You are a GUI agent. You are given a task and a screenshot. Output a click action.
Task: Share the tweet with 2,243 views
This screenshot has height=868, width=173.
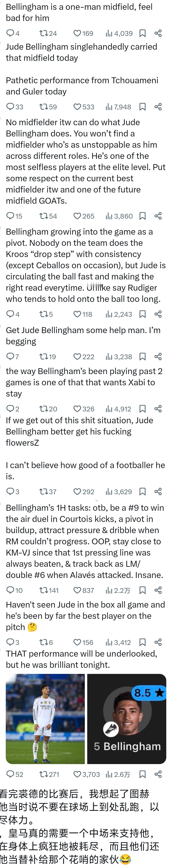[x=158, y=314]
